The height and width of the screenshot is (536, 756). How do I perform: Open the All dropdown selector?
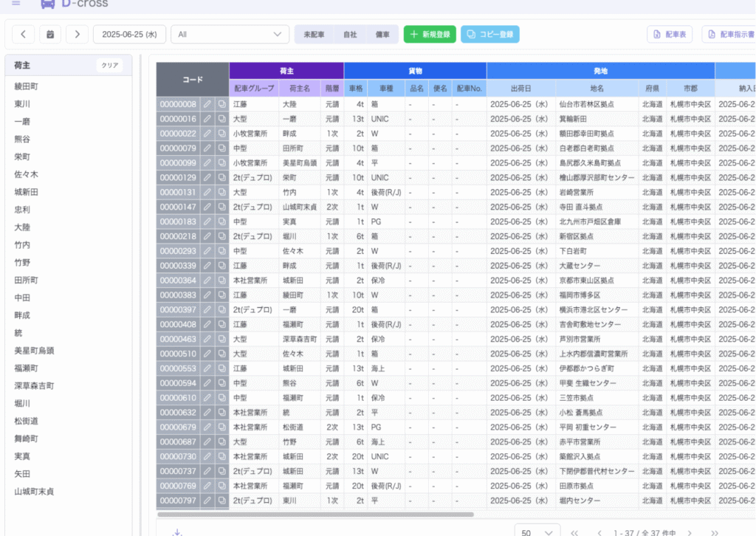(230, 34)
